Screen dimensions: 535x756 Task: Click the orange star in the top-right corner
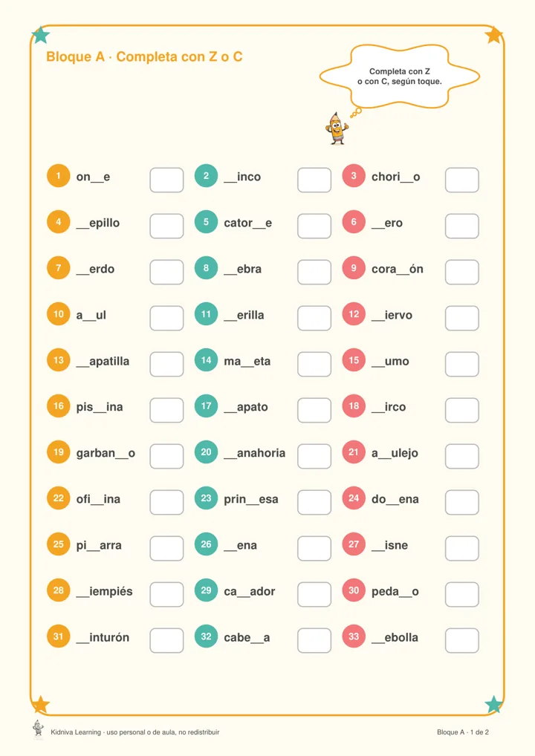point(493,35)
